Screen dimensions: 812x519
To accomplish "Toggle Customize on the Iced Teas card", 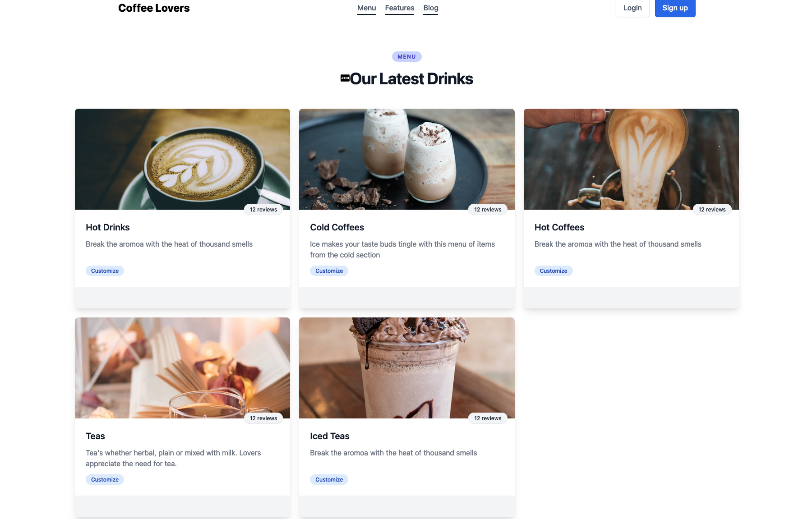I will coord(329,479).
